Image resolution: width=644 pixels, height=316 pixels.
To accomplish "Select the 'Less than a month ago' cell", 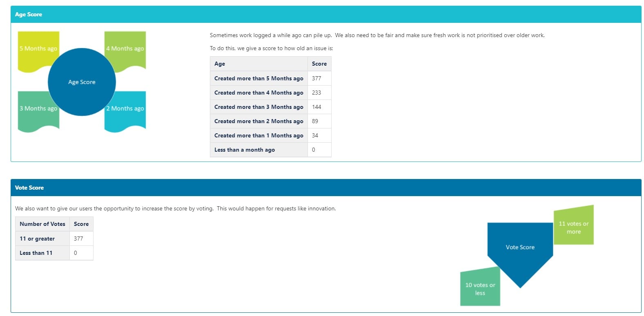I will tap(259, 150).
